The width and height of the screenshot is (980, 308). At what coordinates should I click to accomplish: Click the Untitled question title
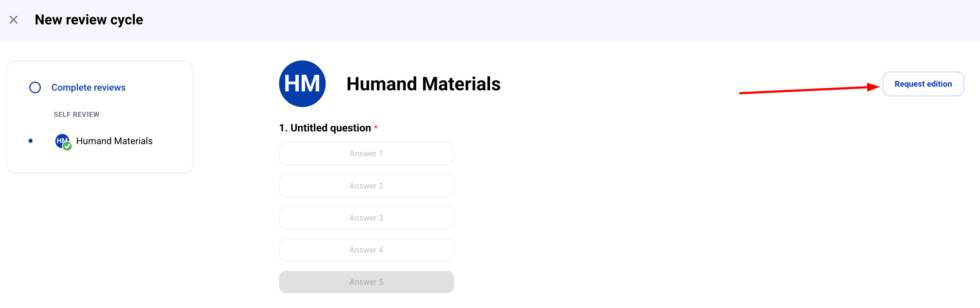click(325, 128)
